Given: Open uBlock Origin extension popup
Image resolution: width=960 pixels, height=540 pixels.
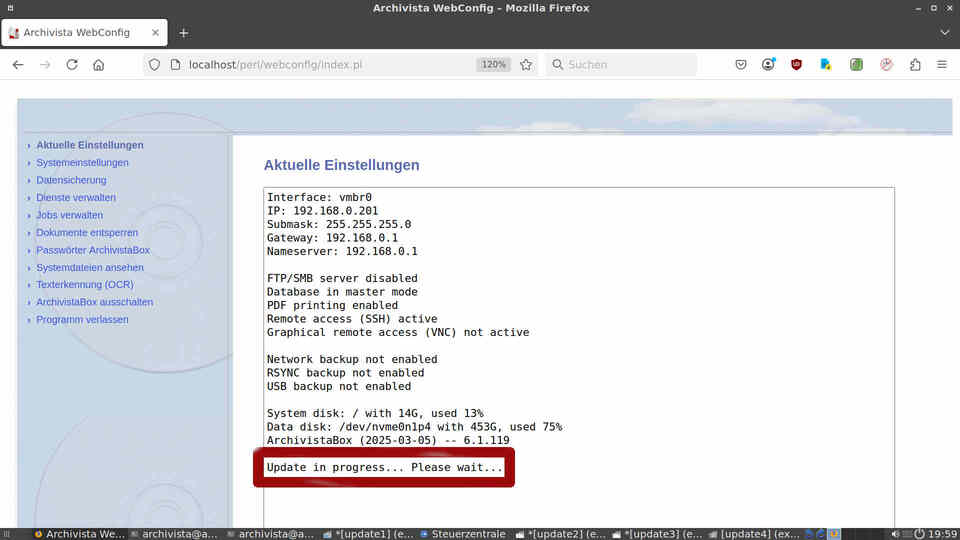Looking at the screenshot, I should 796,64.
